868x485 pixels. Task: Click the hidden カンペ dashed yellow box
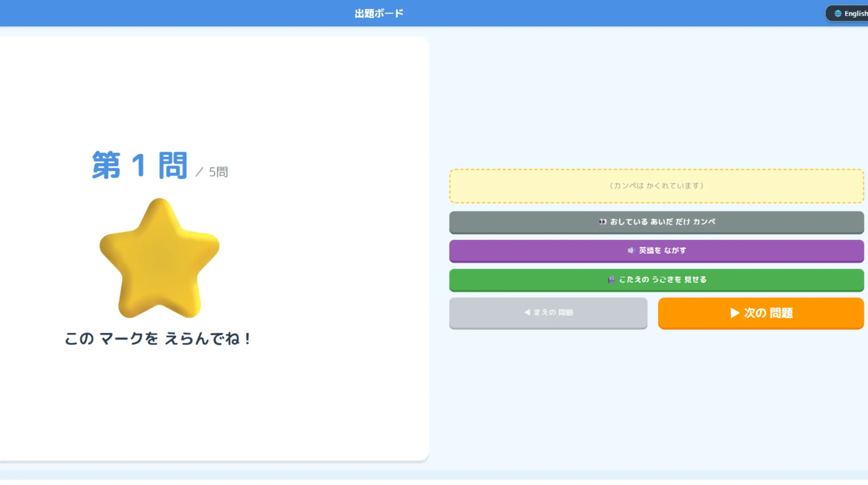[x=656, y=186]
